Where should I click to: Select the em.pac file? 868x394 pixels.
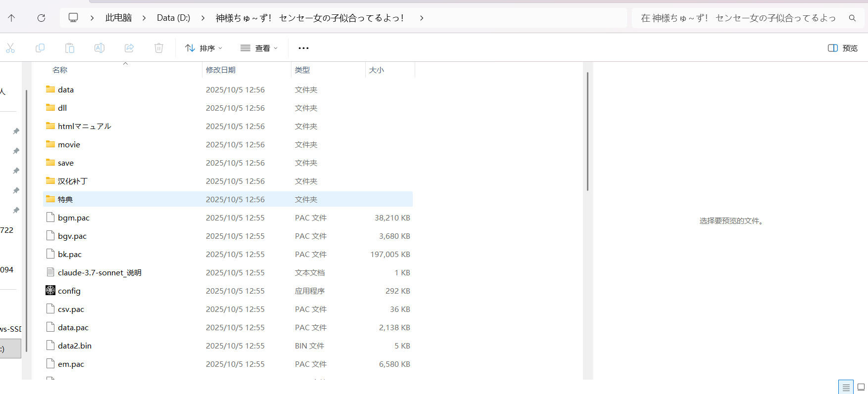228,364
